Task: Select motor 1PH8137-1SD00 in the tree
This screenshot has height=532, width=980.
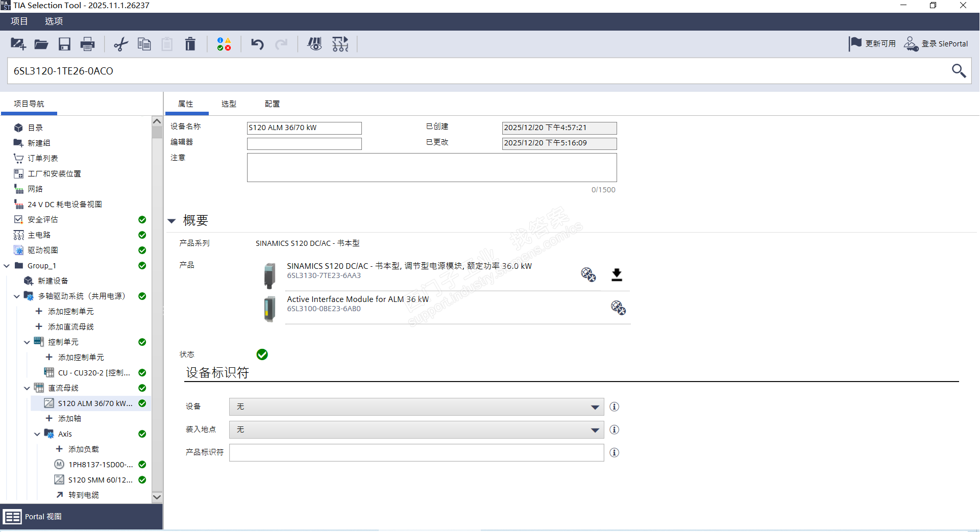Action: (x=101, y=465)
